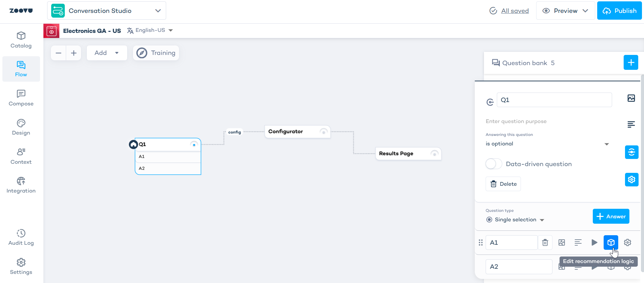Add a new Answer
The height and width of the screenshot is (283, 644).
click(611, 216)
